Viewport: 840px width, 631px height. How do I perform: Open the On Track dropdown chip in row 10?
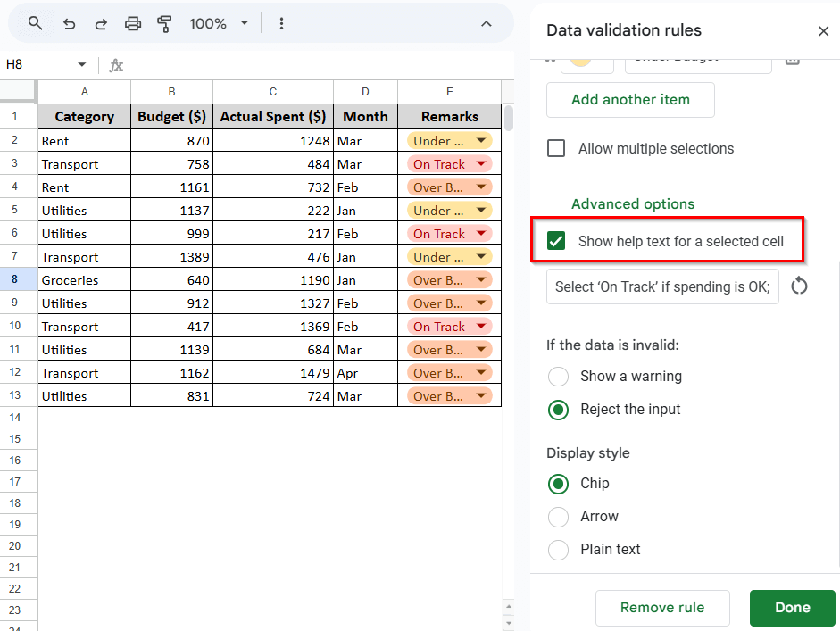pos(449,327)
